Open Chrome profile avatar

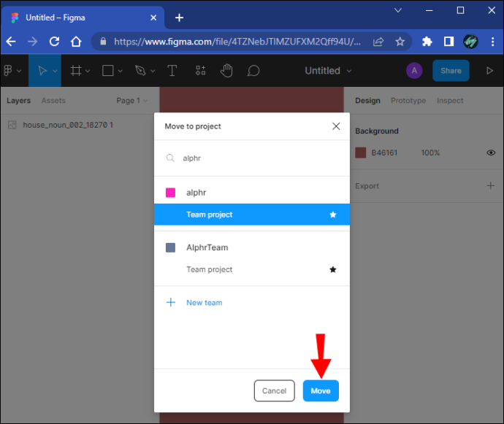[x=470, y=42]
